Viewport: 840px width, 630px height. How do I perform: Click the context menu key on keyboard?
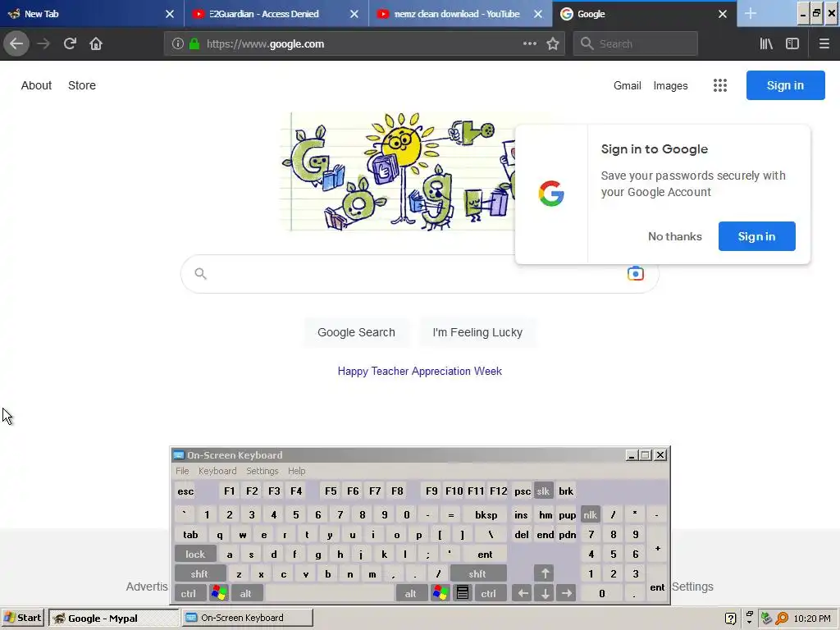(463, 593)
